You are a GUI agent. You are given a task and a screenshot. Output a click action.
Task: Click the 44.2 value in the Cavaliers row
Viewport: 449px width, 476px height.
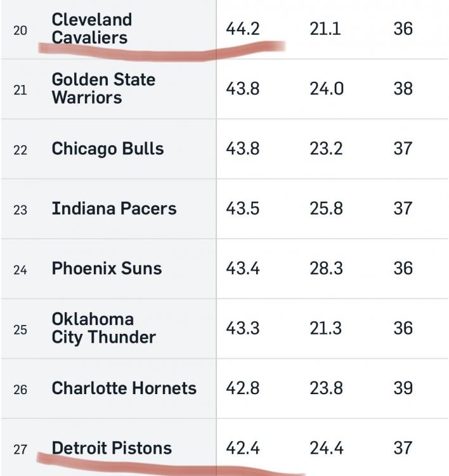pos(243,29)
